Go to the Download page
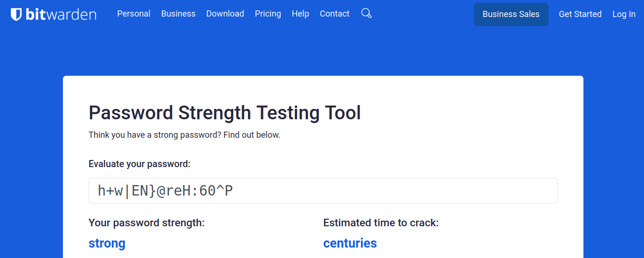This screenshot has height=258, width=644. [x=225, y=14]
